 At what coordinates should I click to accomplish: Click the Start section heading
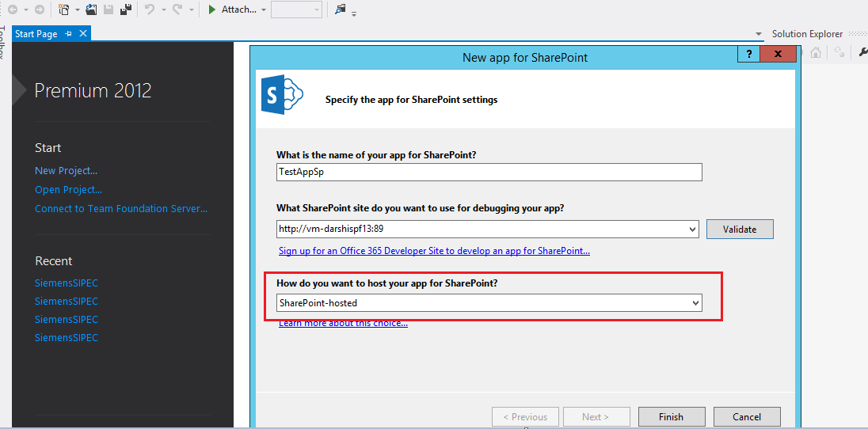click(48, 148)
